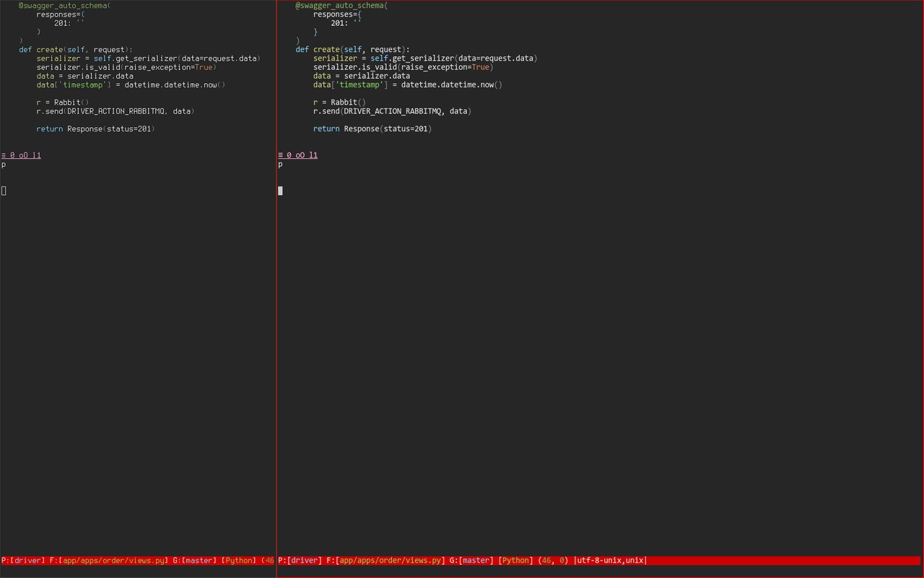Click the get_serializer line in right pane

pyautogui.click(x=425, y=59)
